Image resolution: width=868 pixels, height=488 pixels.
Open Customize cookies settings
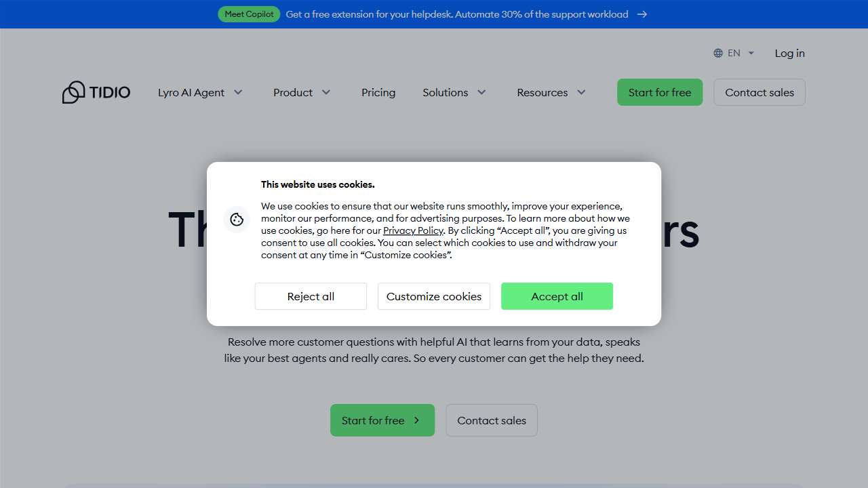pos(434,296)
